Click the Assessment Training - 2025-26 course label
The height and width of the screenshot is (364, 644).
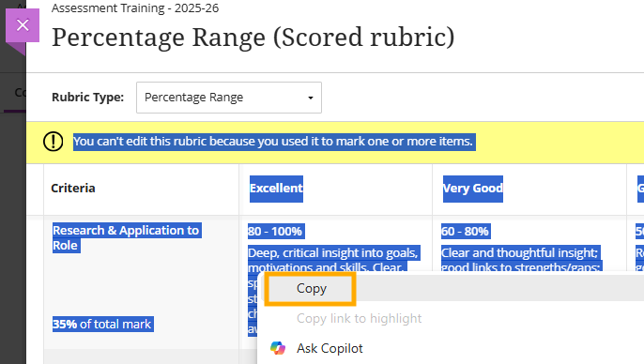[135, 8]
